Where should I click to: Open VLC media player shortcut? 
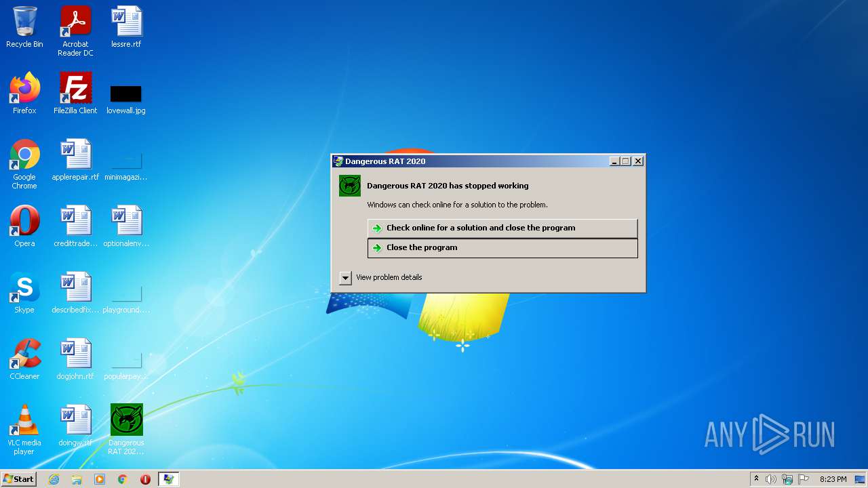[24, 430]
